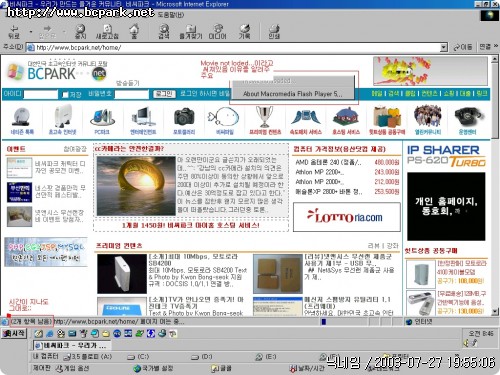Click the Go (이동) button
The width and height of the screenshot is (500, 375).
click(463, 47)
